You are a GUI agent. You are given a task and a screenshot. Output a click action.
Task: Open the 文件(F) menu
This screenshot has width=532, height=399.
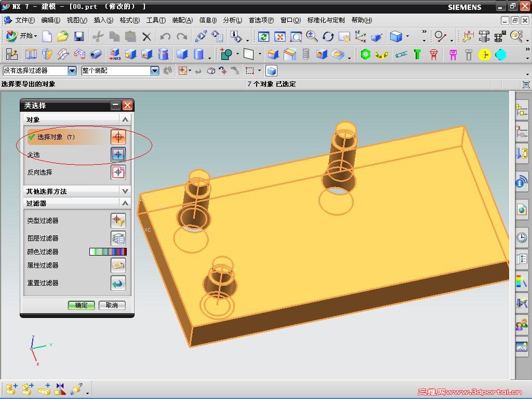25,20
